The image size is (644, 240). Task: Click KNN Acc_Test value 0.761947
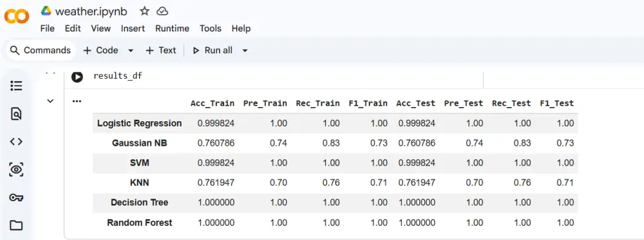[x=417, y=183]
